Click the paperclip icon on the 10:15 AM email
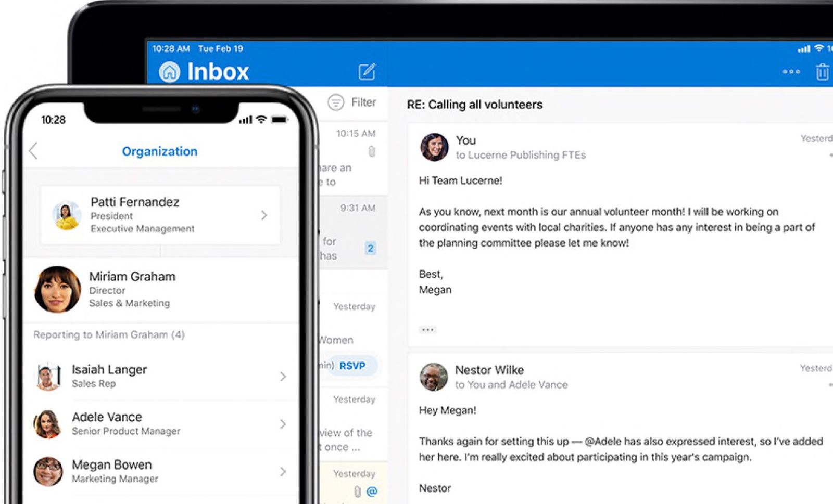The width and height of the screenshot is (833, 504). click(371, 150)
